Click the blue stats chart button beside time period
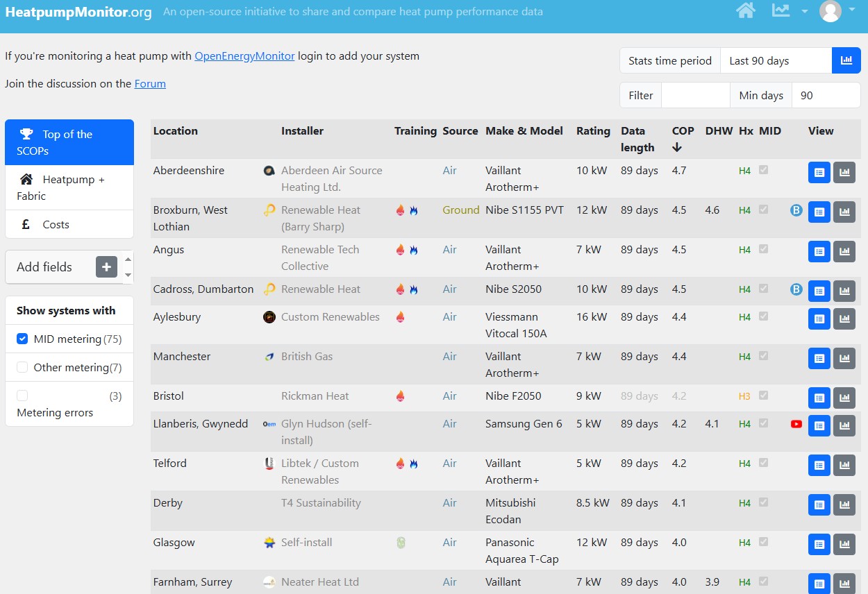868x594 pixels. [846, 60]
